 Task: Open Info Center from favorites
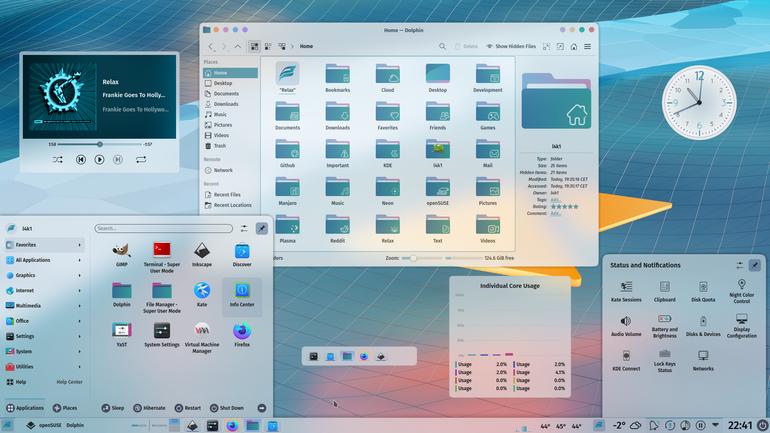tap(242, 295)
